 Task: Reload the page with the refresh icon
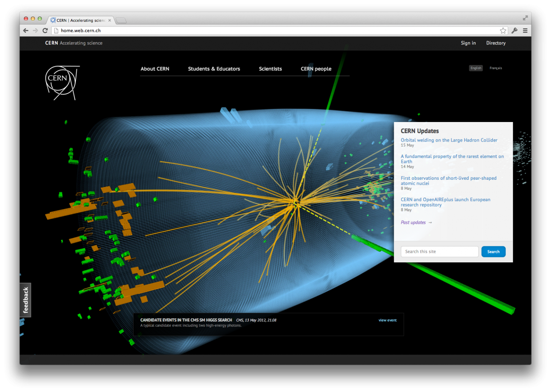point(45,31)
